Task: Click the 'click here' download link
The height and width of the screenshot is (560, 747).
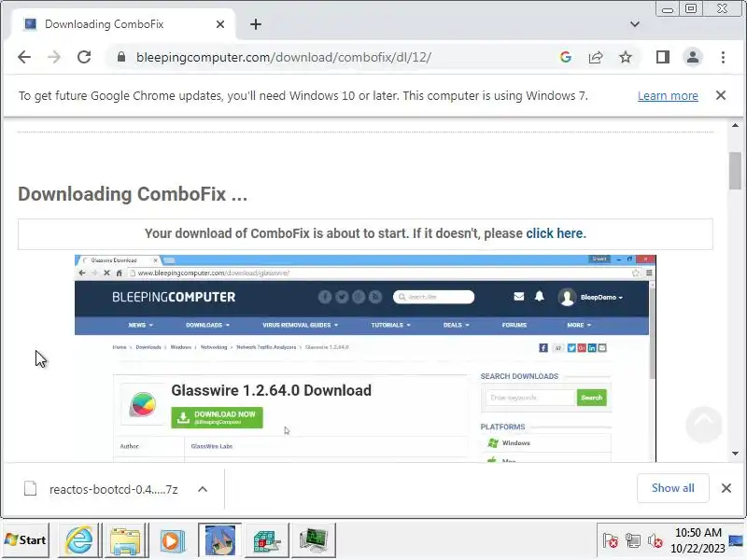Action: pyautogui.click(x=555, y=233)
